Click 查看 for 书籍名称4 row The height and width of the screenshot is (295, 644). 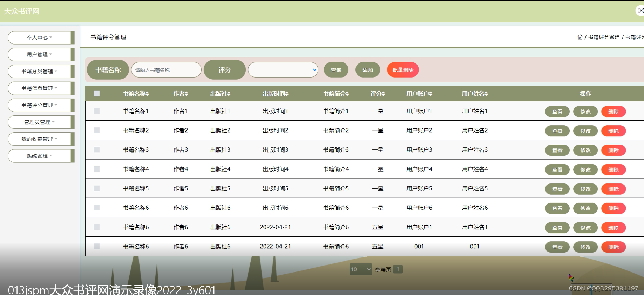(557, 169)
